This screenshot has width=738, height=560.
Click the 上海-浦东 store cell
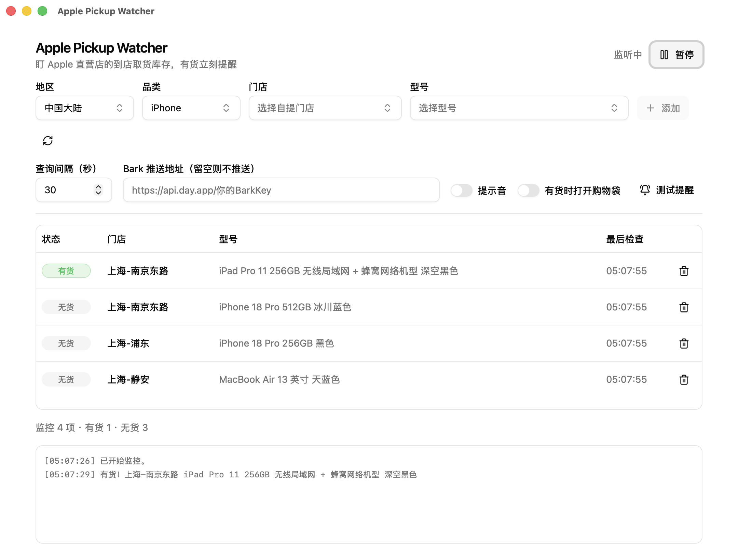coord(128,344)
